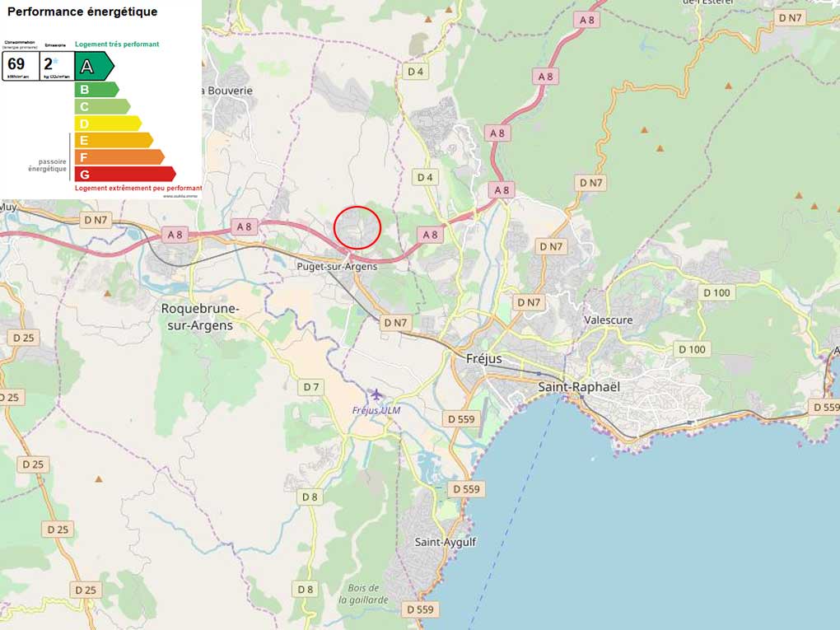Select the green A energy rating arrow
This screenshot has width=840, height=630.
tap(93, 66)
